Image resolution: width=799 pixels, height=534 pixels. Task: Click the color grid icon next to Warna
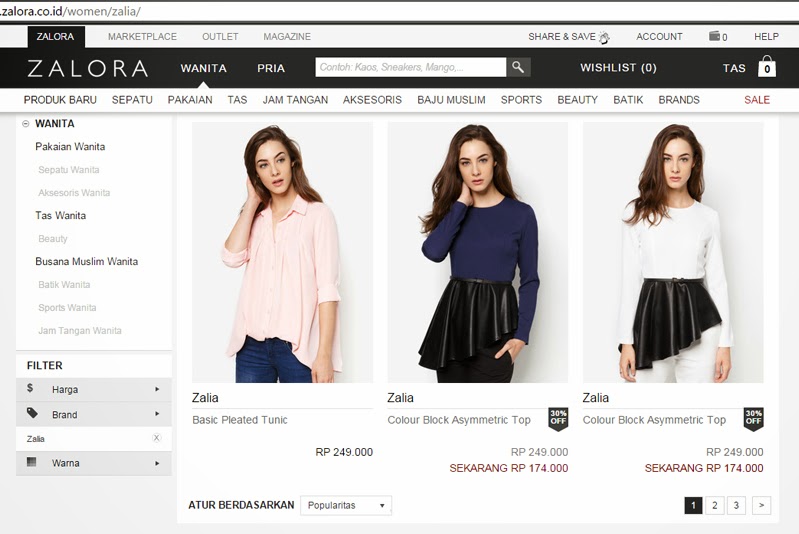(x=32, y=462)
